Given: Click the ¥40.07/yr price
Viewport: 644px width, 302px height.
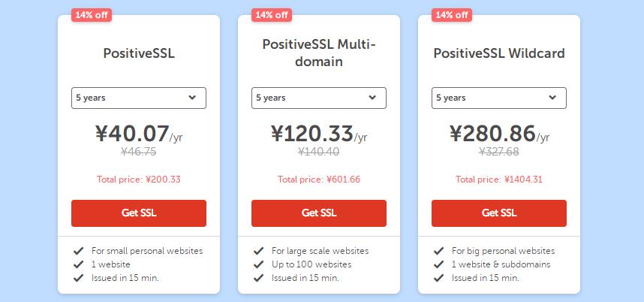Looking at the screenshot, I should click(139, 135).
